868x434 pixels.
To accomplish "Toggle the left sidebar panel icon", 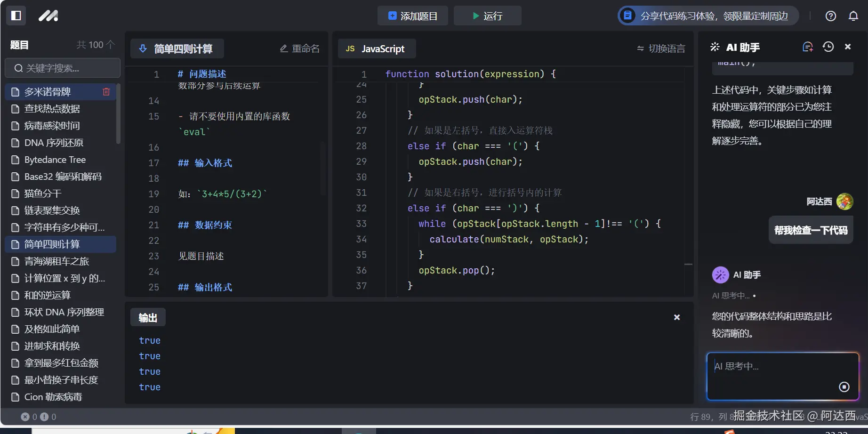I will [x=16, y=16].
